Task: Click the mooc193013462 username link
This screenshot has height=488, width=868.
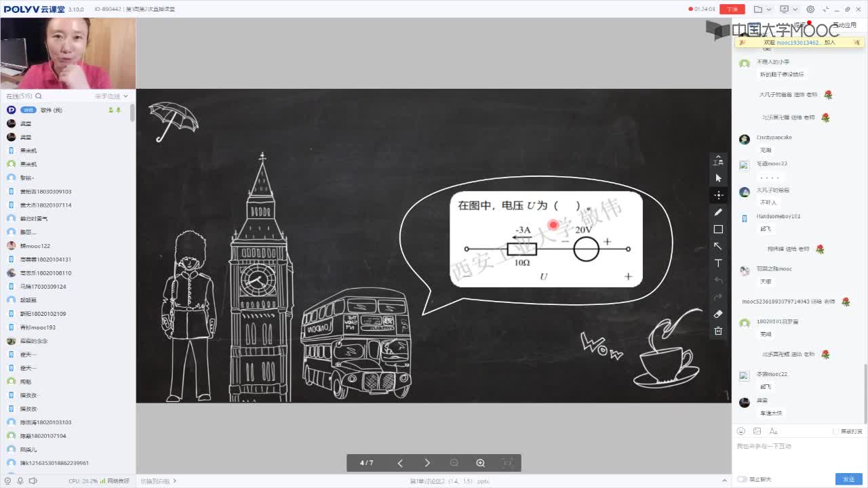Action: point(800,42)
